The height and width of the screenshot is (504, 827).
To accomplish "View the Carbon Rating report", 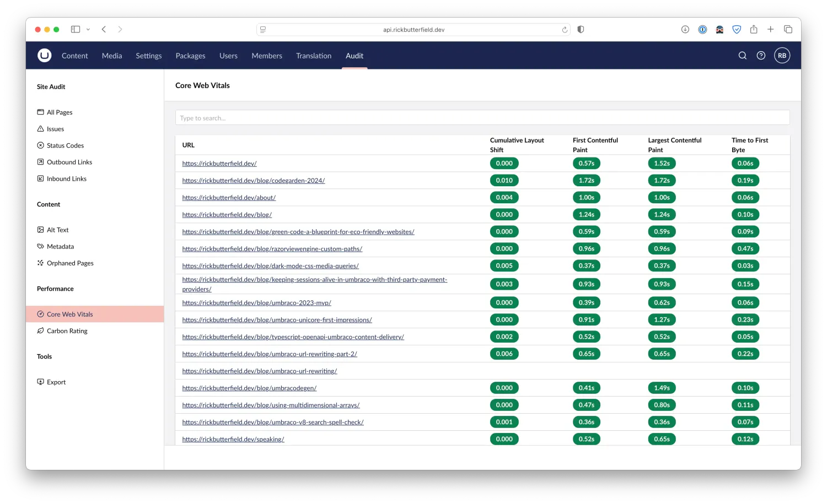I will click(67, 330).
